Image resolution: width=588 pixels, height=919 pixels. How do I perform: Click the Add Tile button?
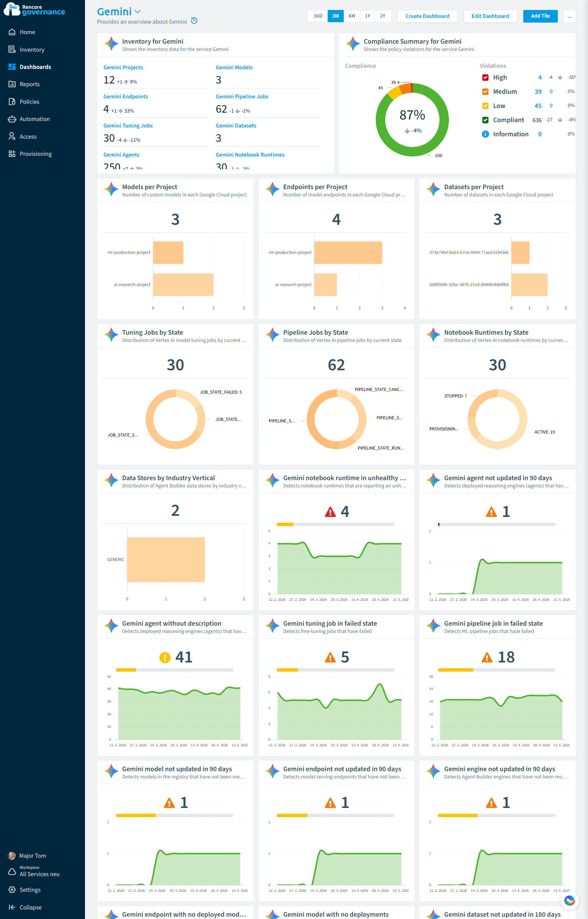point(540,16)
